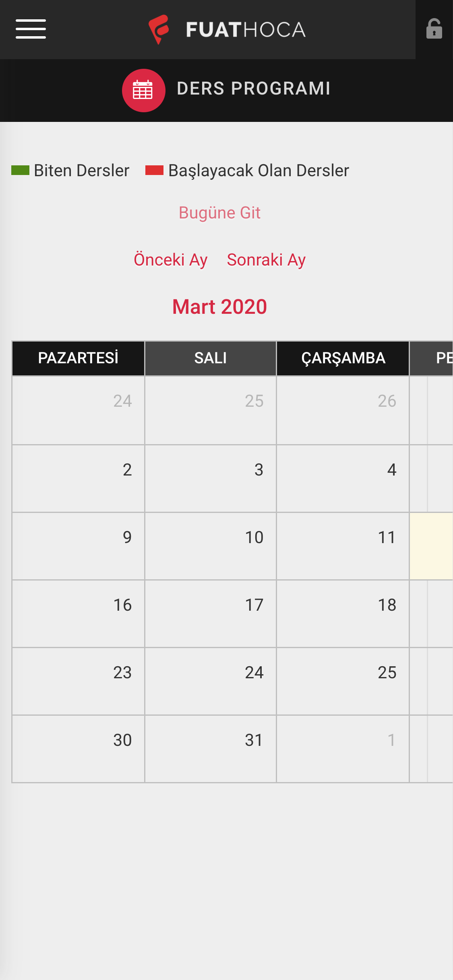
Task: Navigate to Sonraki Ay
Action: [266, 260]
